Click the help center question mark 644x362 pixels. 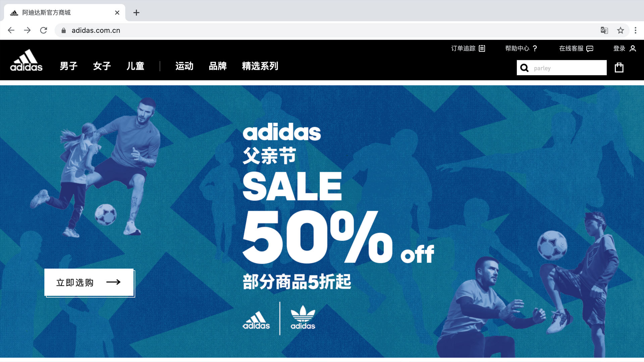pos(535,49)
